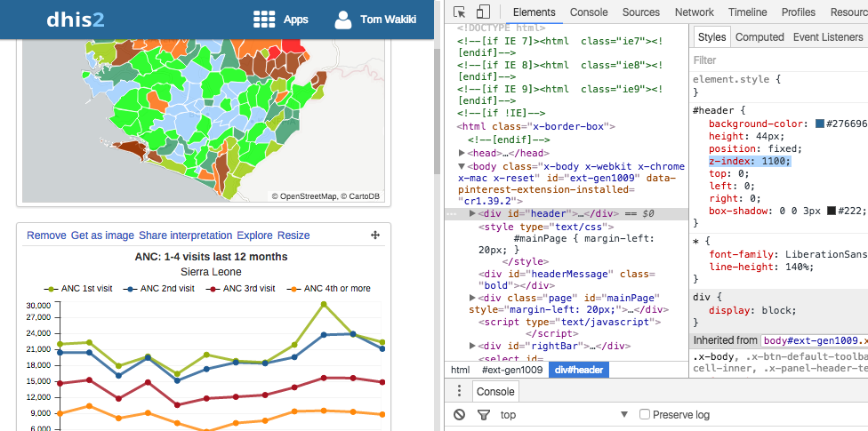Expand the rightBar div node
Image resolution: width=868 pixels, height=431 pixels.
[472, 346]
